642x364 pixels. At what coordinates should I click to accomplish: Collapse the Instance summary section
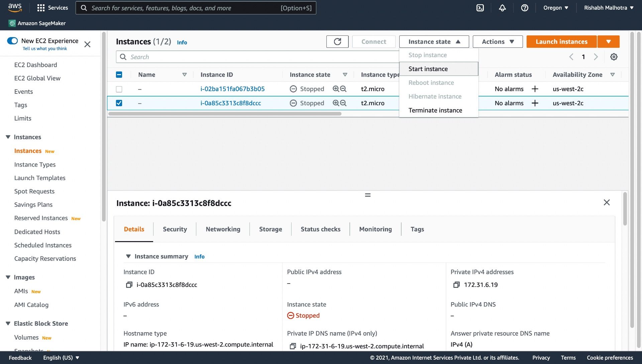coord(128,256)
